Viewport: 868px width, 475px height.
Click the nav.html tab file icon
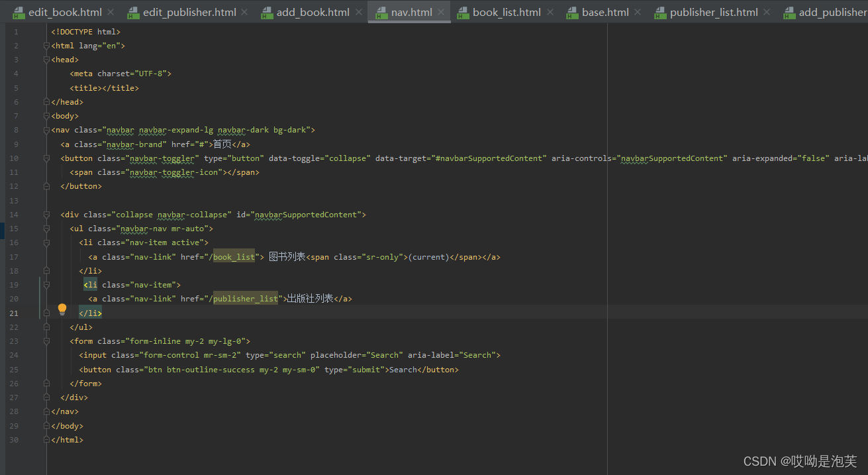(381, 12)
